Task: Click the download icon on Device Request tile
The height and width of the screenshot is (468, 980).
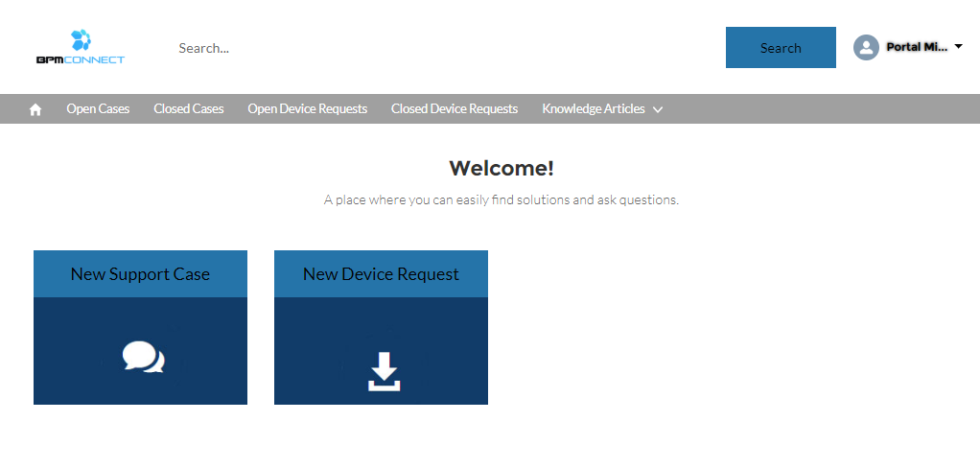Action: pos(384,371)
